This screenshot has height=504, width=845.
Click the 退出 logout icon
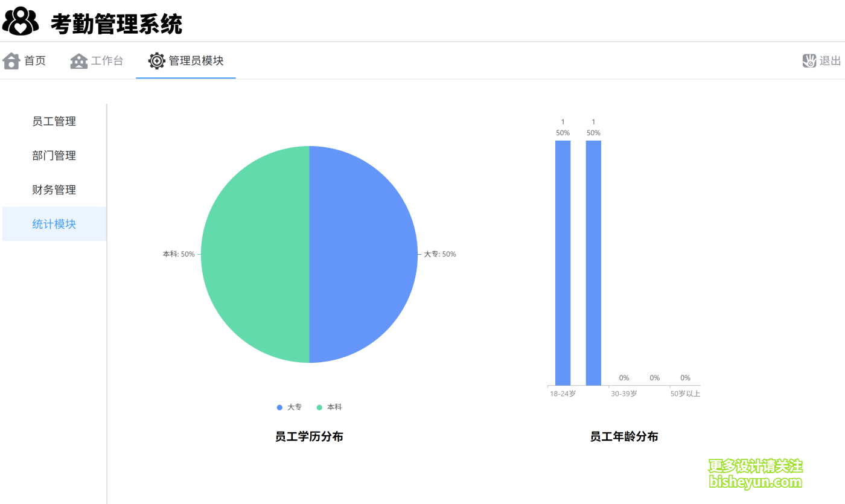[809, 61]
